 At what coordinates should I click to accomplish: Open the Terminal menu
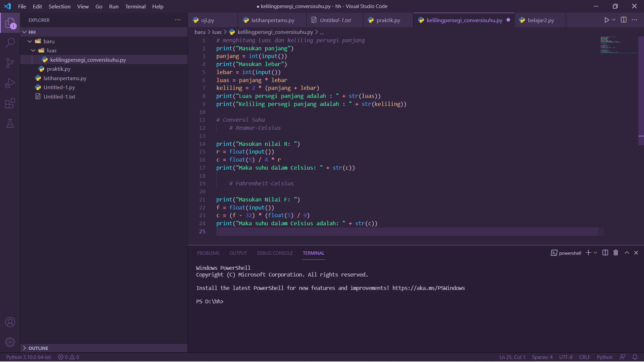click(135, 6)
